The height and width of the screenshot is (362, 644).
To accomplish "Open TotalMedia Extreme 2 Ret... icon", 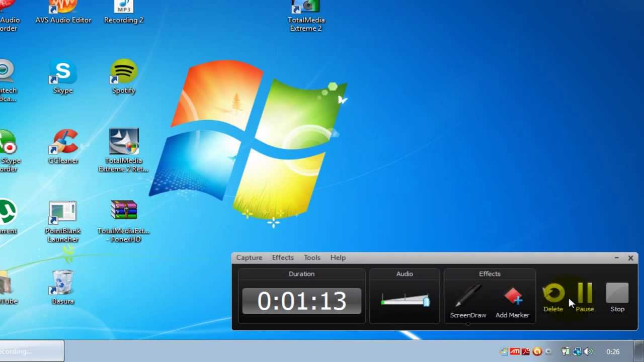I will [124, 151].
